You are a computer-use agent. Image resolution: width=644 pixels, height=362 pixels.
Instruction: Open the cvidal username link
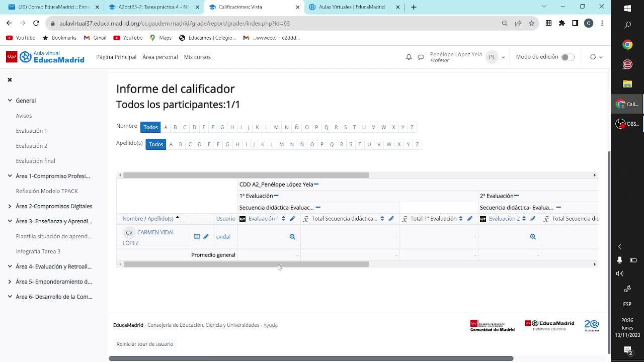pyautogui.click(x=223, y=237)
